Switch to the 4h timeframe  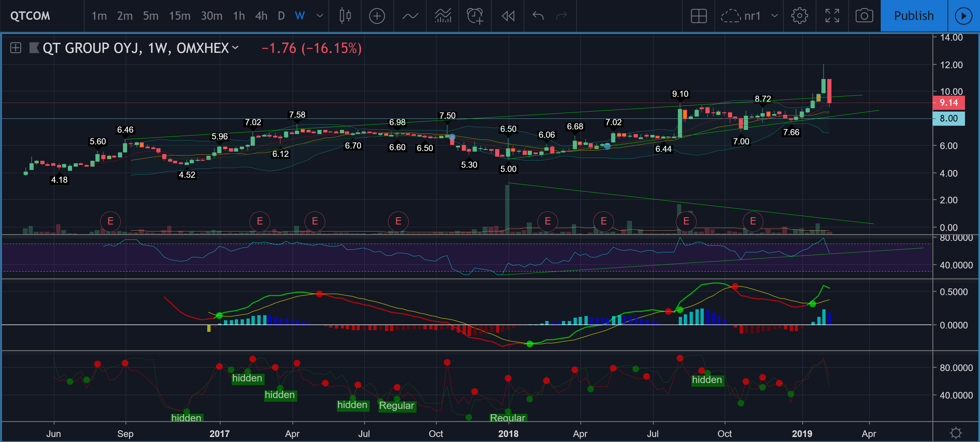coord(261,16)
